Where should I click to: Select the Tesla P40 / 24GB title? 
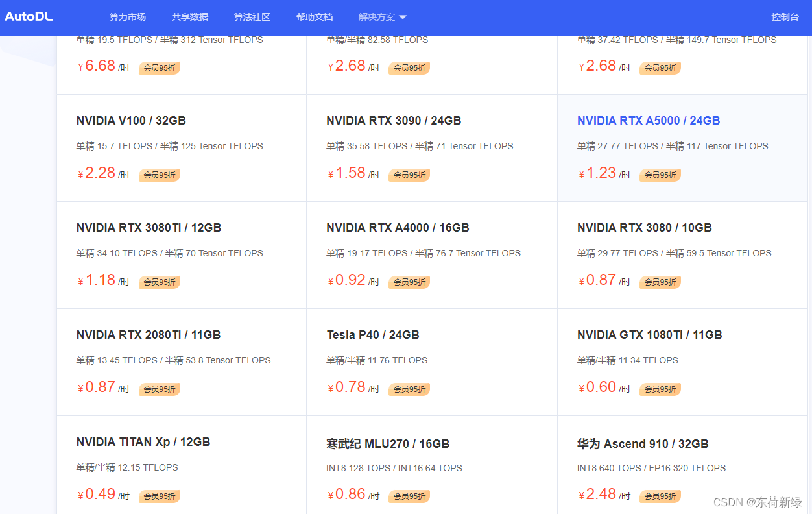tap(373, 335)
